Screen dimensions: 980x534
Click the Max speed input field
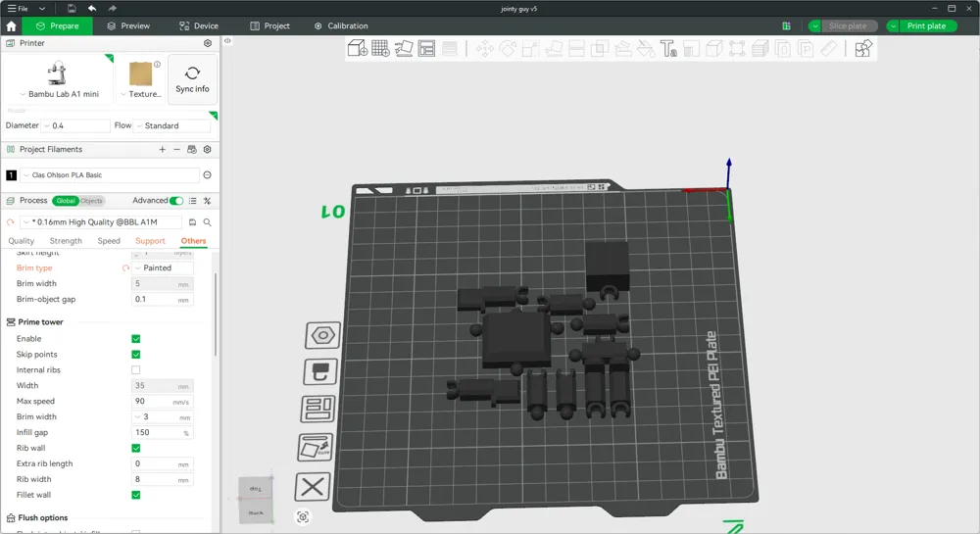[162, 402]
